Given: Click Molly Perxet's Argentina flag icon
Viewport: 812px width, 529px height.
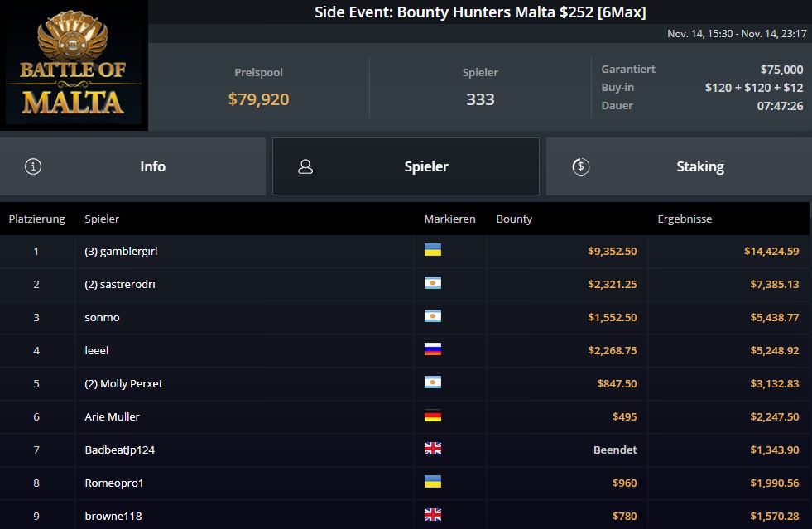Looking at the screenshot, I should (x=433, y=382).
